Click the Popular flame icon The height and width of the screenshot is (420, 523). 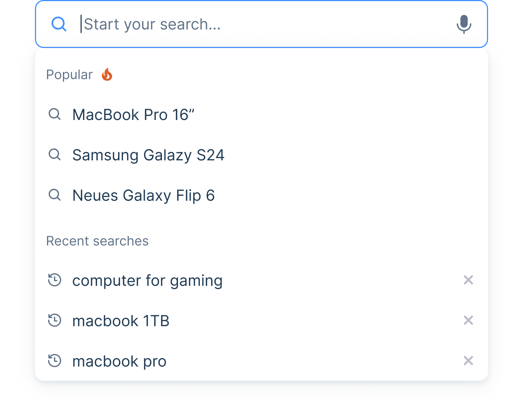107,75
